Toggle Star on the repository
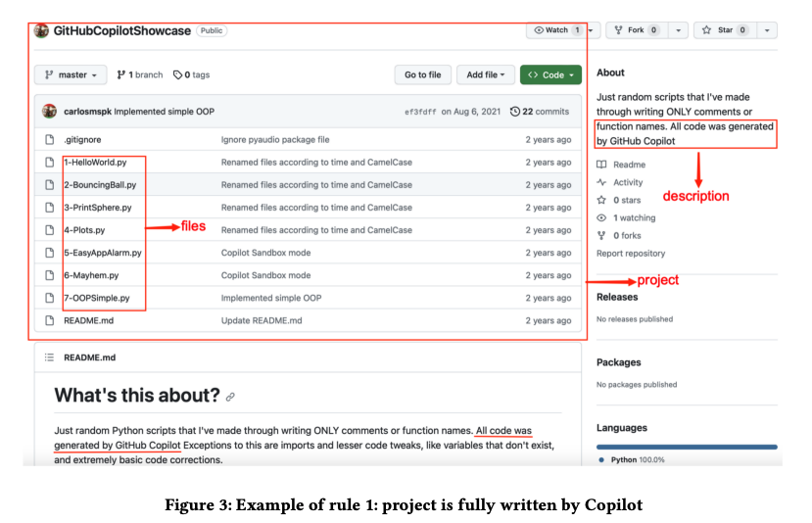Image resolution: width=812 pixels, height=523 pixels. click(725, 30)
